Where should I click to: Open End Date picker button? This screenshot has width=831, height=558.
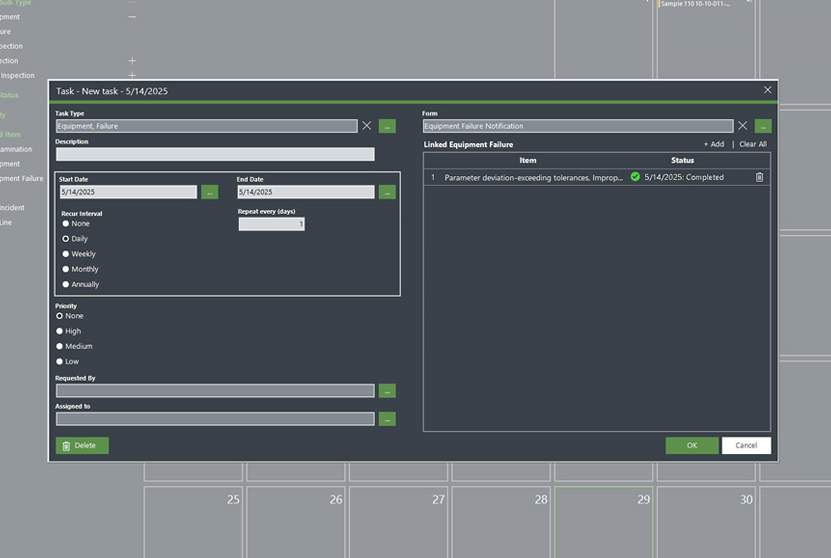tap(387, 192)
